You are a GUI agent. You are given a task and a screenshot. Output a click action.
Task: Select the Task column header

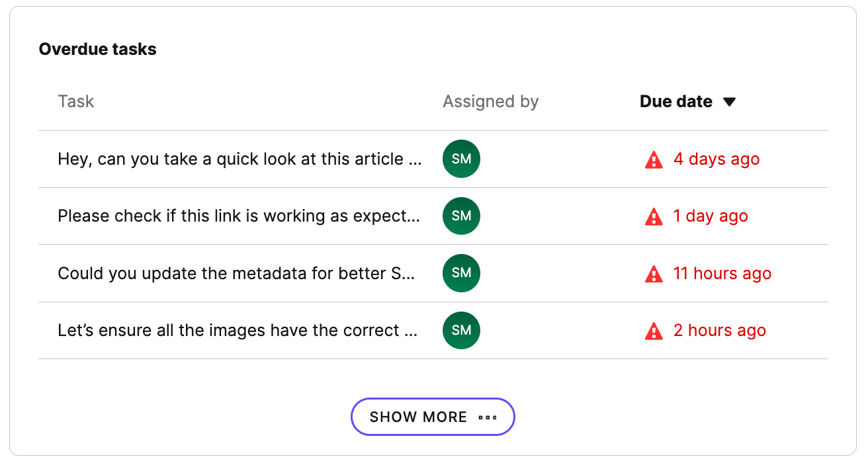pyautogui.click(x=75, y=101)
